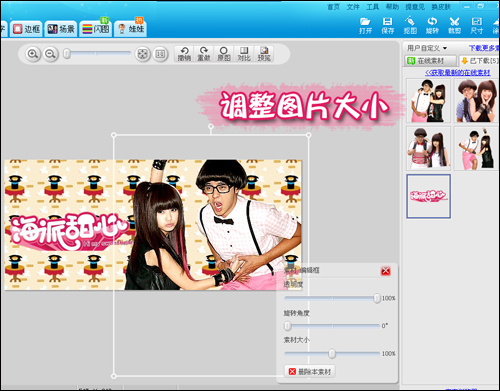Click the zoom in magnifier icon
Viewport: 500px width, 391px height.
33,54
